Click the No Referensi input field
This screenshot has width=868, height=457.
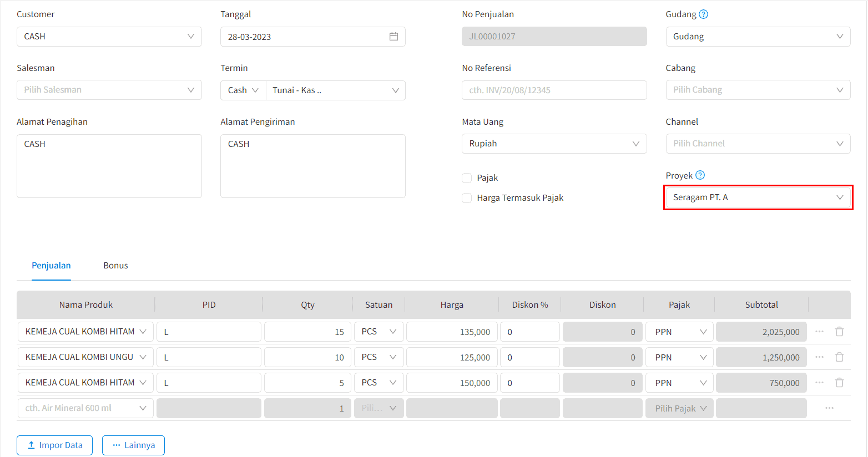(553, 90)
